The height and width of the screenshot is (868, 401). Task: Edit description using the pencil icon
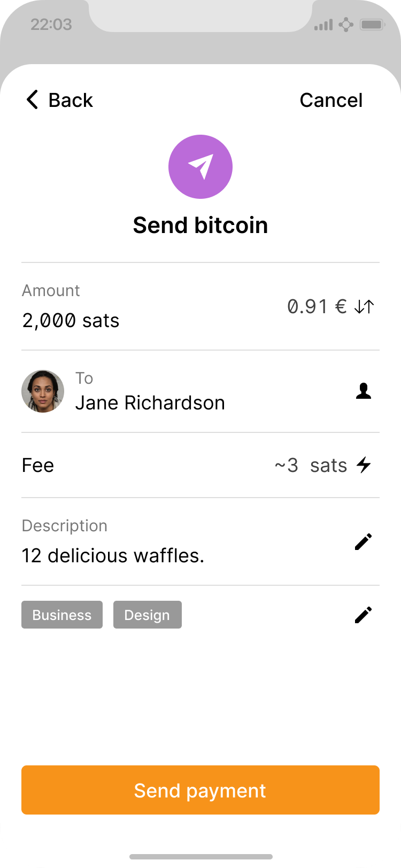click(x=363, y=542)
